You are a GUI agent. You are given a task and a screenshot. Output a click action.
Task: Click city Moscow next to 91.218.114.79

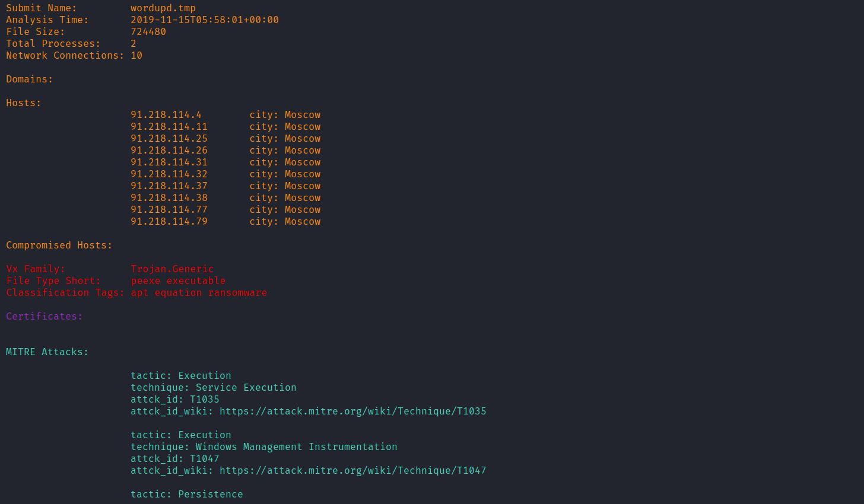pyautogui.click(x=285, y=222)
